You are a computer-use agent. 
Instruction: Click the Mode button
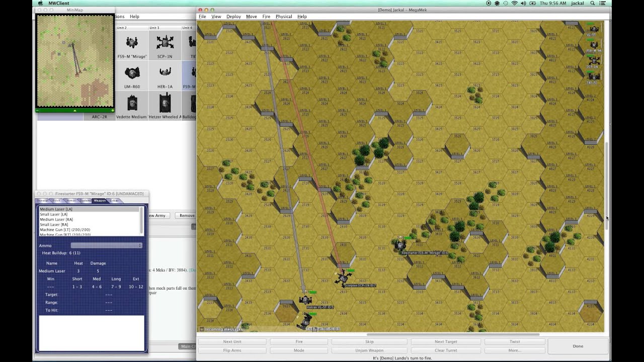tap(299, 350)
